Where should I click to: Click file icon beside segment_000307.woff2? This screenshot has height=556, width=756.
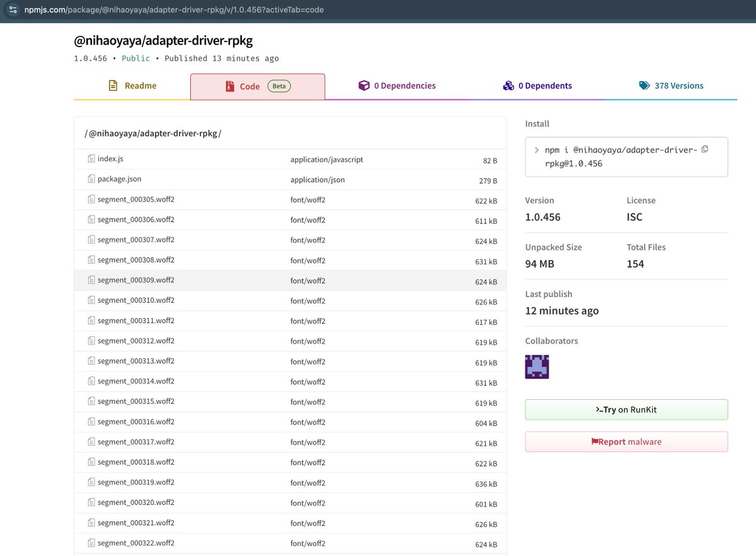91,239
